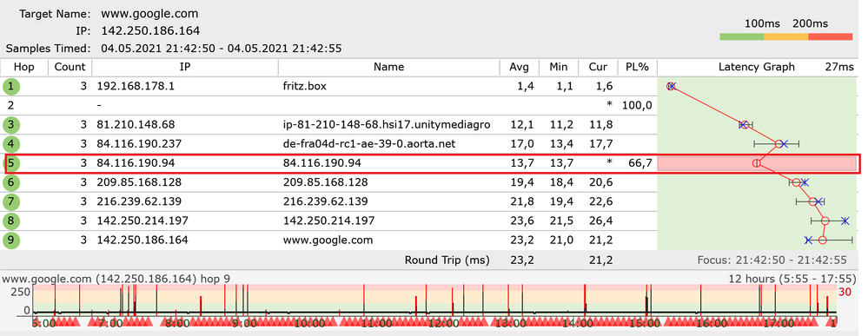868x336 pixels.
Task: Click the 23,2 average for hop 9
Action: point(523,240)
